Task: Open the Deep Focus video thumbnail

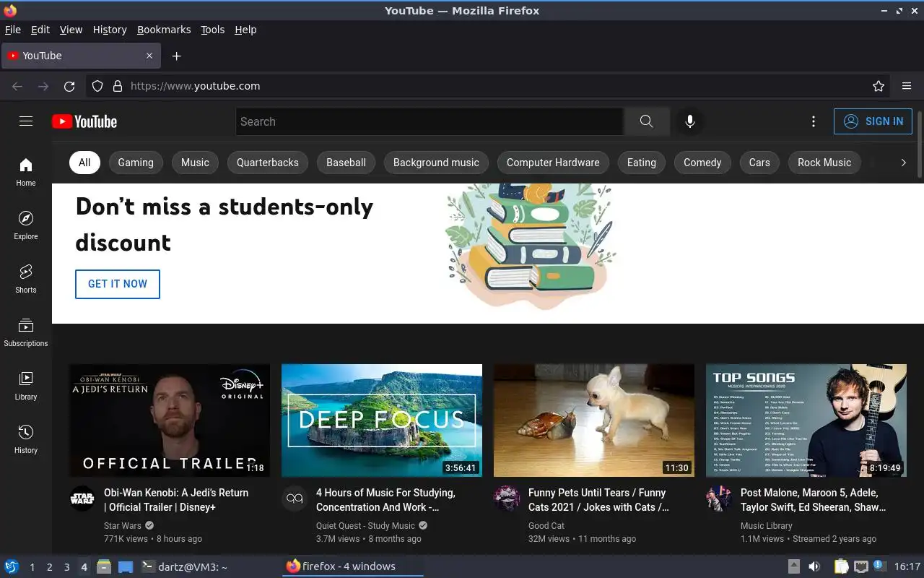Action: 382,420
